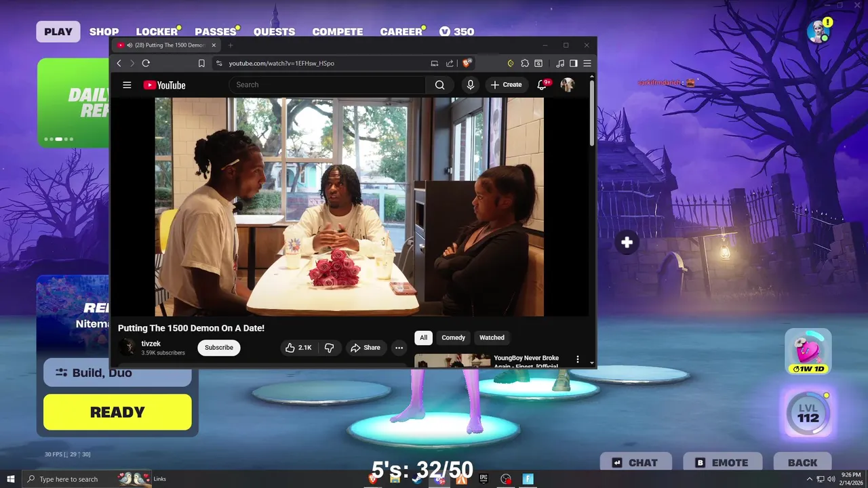868x488 pixels.
Task: Close the Putting The 1500 Demon tab
Action: coord(214,45)
